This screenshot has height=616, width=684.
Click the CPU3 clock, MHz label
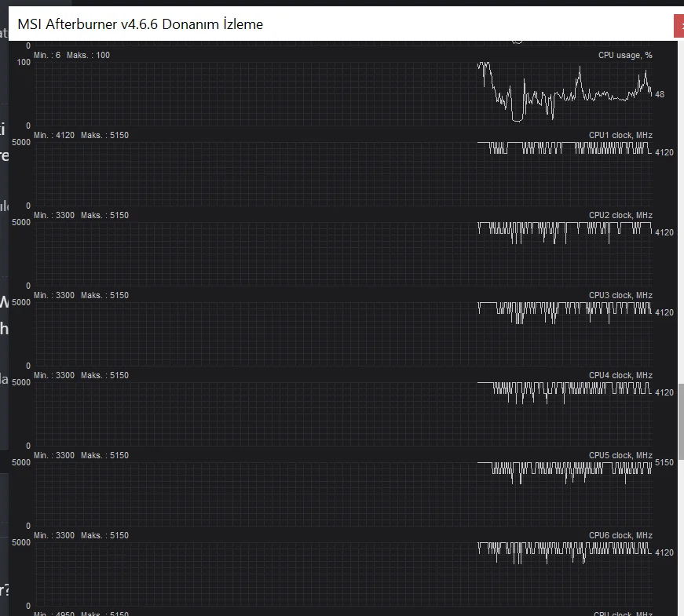tap(620, 295)
